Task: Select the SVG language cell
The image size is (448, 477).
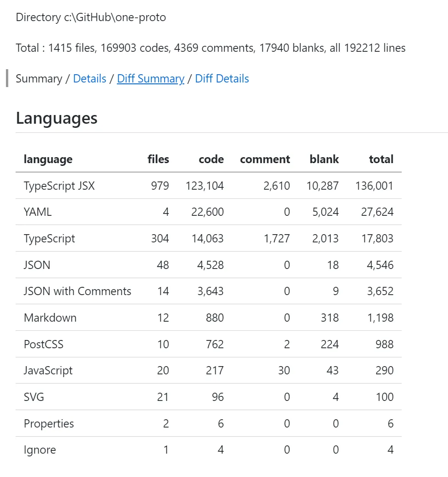Action: point(34,397)
